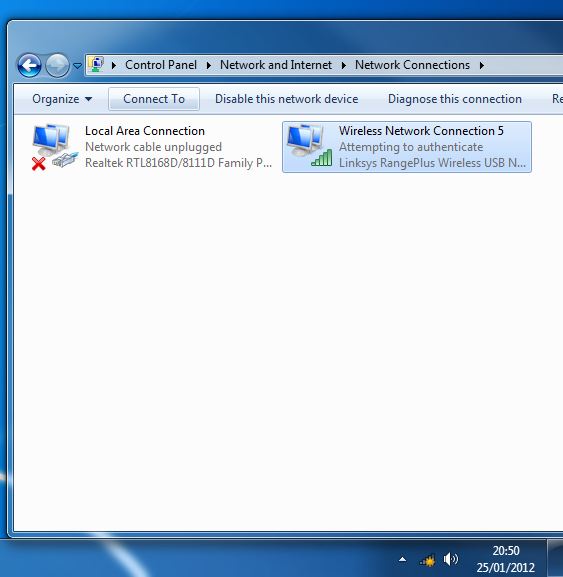The width and height of the screenshot is (563, 577).
Task: Open the volume speaker tray icon
Action: 450,559
